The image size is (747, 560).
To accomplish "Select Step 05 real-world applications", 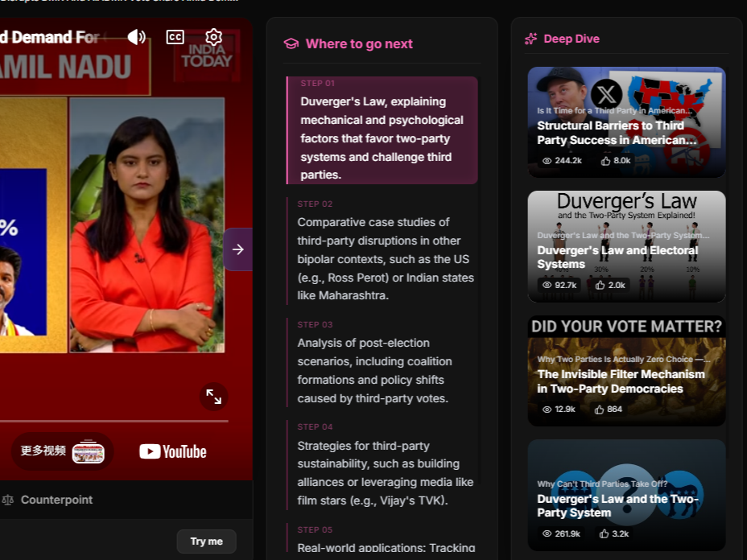I will [x=382, y=539].
